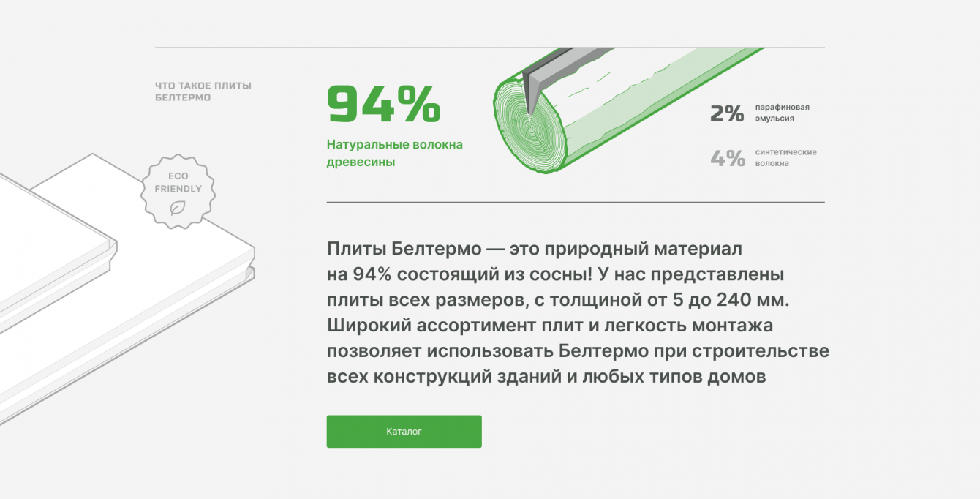The width and height of the screenshot is (980, 499).
Task: Click the 'Натуральные волокна древесины' caption
Action: coord(394,154)
